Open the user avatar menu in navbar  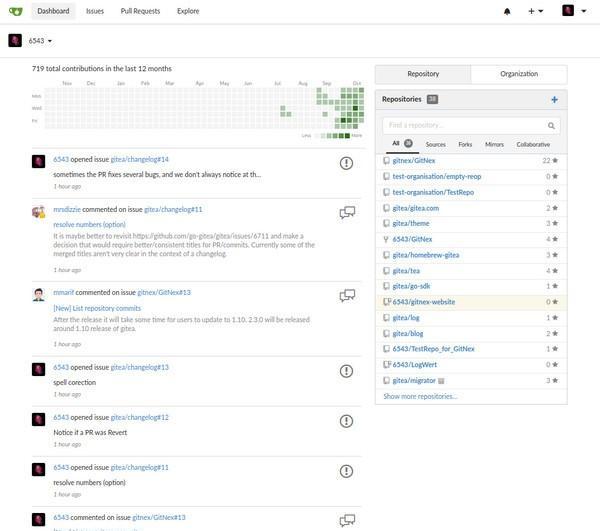pyautogui.click(x=574, y=11)
